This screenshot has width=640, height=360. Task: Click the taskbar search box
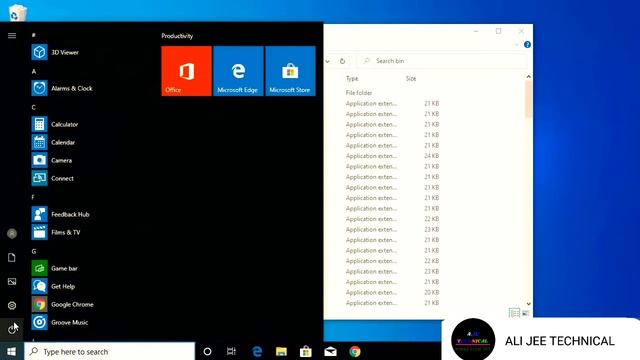click(x=109, y=351)
